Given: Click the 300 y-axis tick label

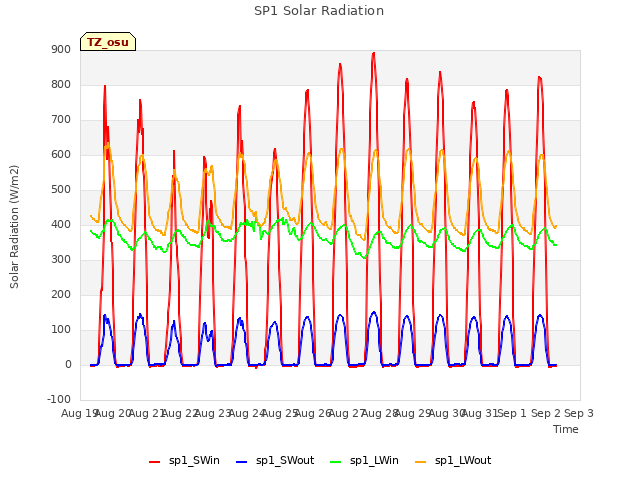Looking at the screenshot, I should [61, 260].
